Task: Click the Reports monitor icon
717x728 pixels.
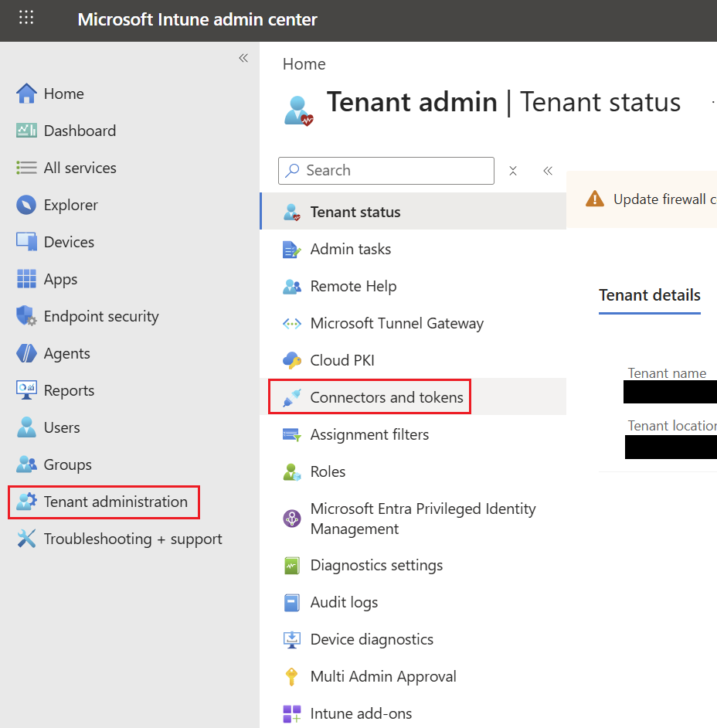Action: point(26,390)
